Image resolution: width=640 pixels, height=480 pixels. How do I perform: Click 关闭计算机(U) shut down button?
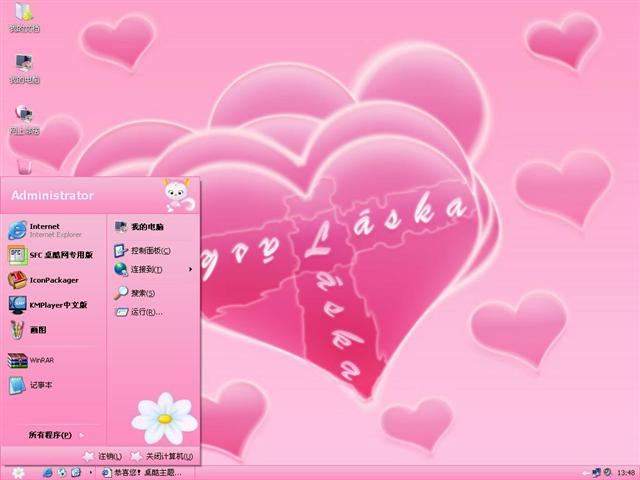[x=161, y=456]
